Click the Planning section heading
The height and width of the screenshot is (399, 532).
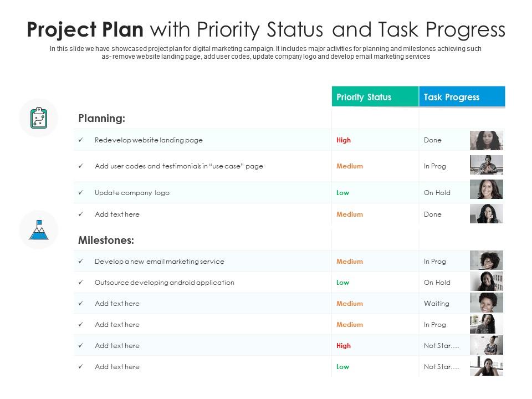(101, 118)
